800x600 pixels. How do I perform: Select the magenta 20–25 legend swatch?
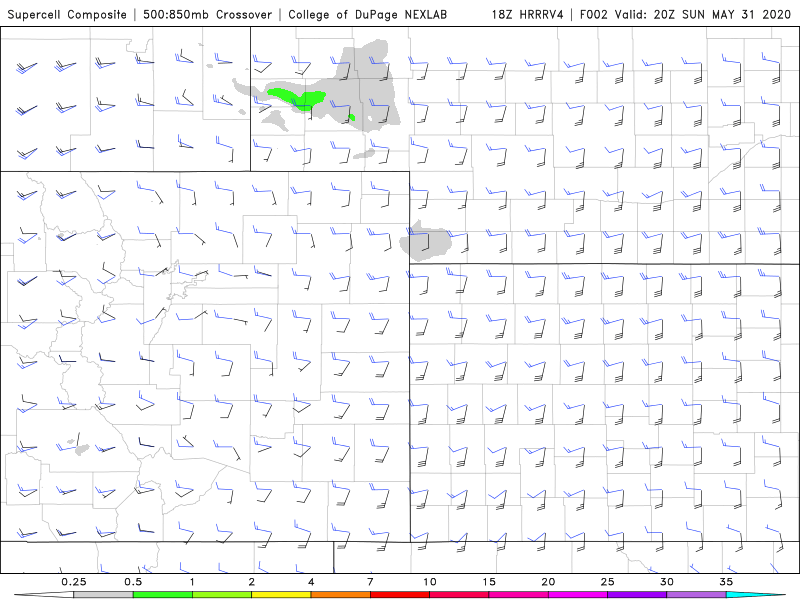click(x=578, y=594)
